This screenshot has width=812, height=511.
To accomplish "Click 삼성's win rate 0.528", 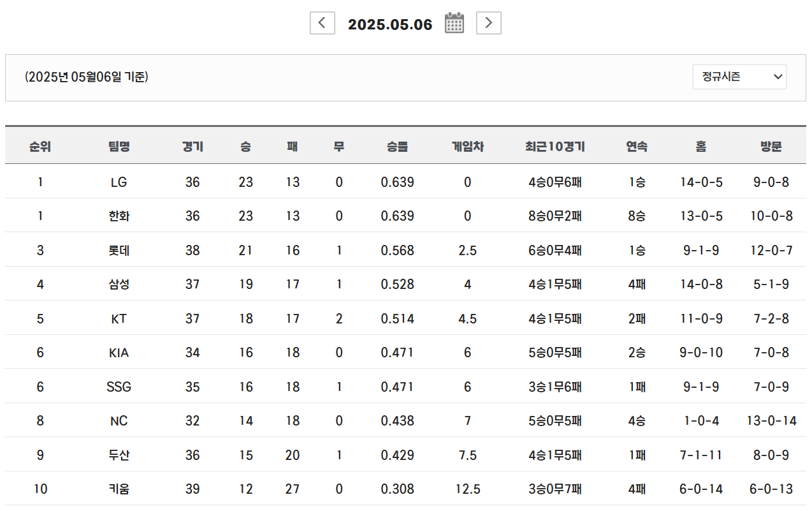I will point(397,285).
